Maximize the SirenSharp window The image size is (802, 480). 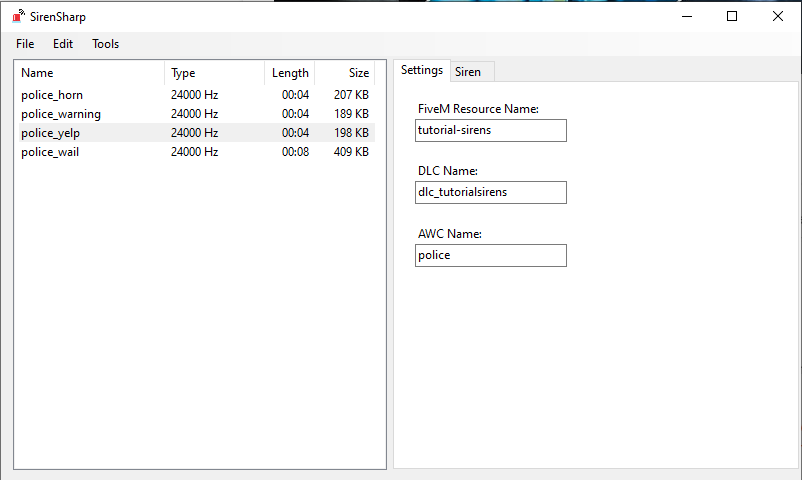[x=732, y=16]
